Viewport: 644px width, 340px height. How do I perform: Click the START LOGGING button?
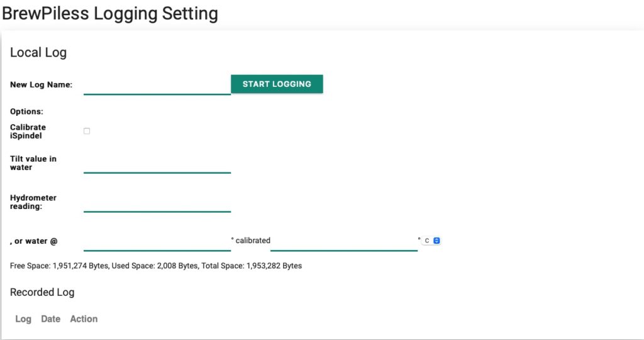277,84
